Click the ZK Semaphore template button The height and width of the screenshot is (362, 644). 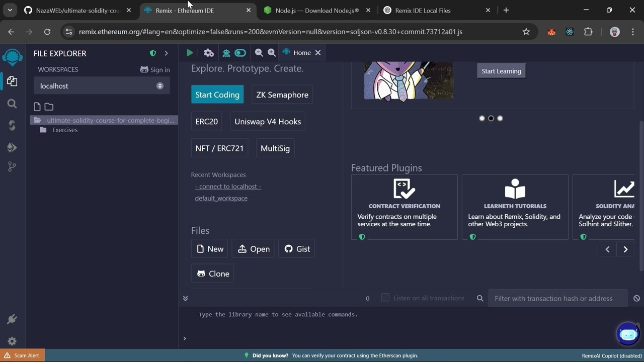[282, 95]
